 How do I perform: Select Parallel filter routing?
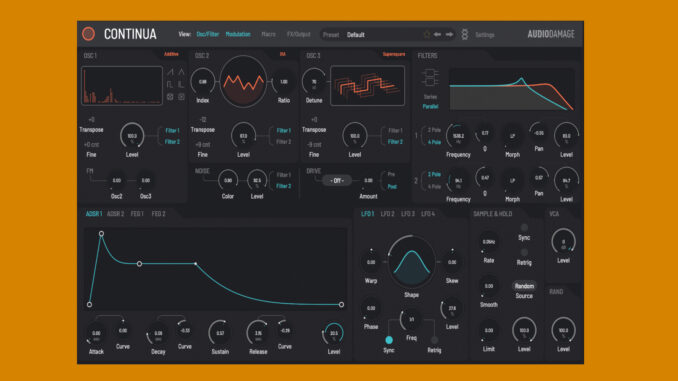pyautogui.click(x=430, y=106)
